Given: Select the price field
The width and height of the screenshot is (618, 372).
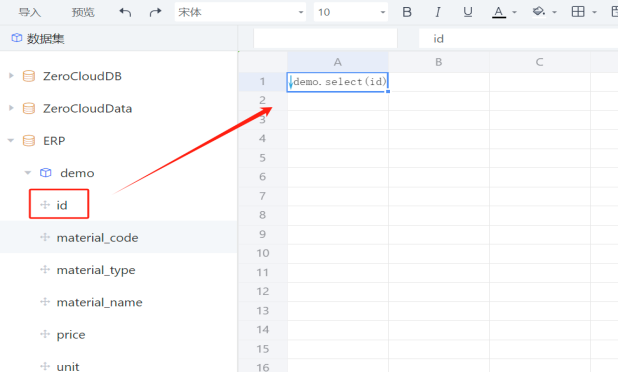Looking at the screenshot, I should tap(71, 335).
